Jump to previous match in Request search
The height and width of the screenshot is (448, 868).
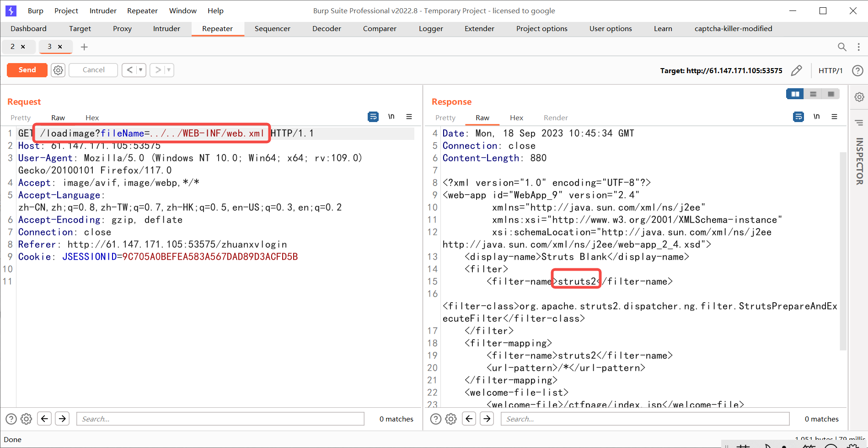pyautogui.click(x=44, y=418)
